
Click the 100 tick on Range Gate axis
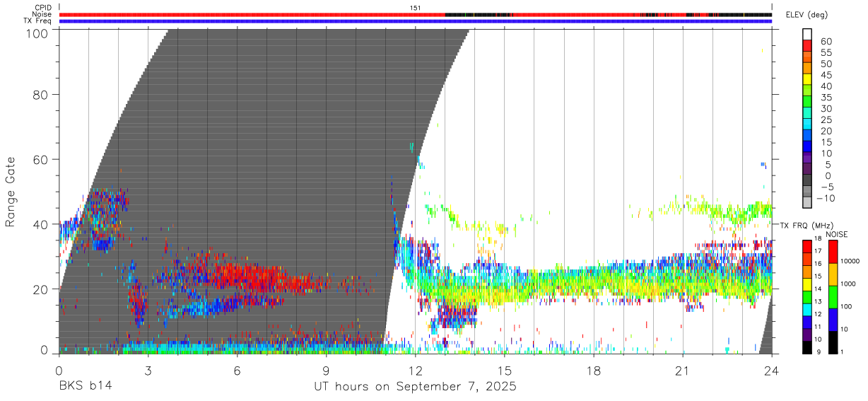tap(39, 33)
